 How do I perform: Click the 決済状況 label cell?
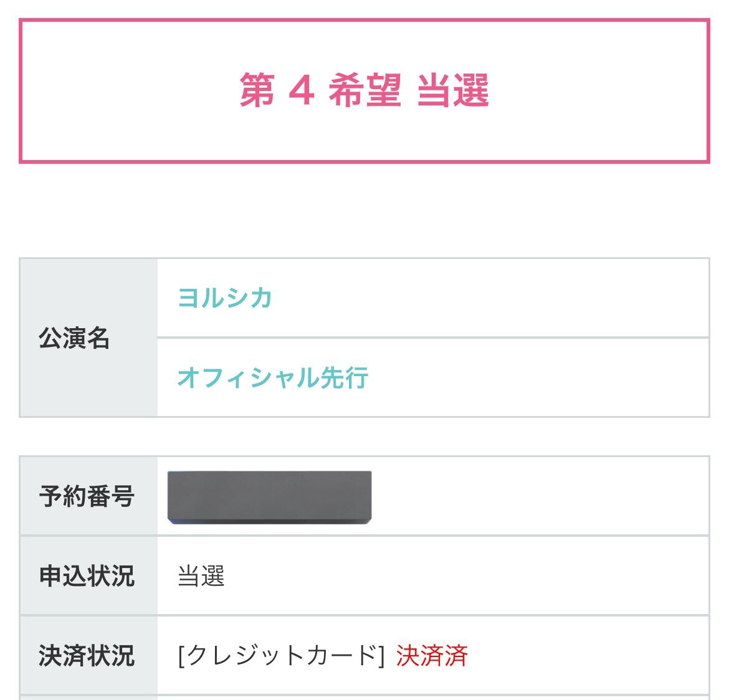(89, 655)
